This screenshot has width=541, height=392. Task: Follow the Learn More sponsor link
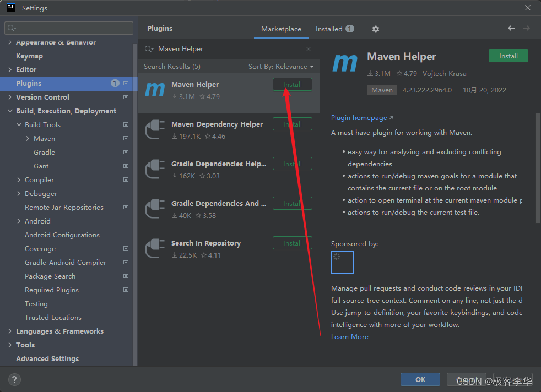coord(349,337)
